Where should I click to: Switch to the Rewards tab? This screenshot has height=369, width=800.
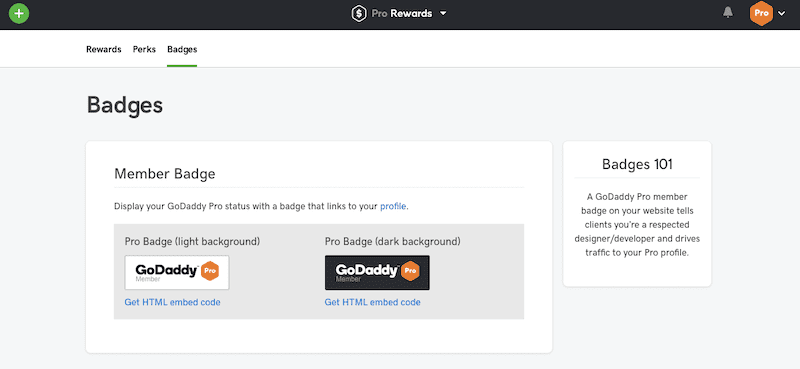(104, 50)
